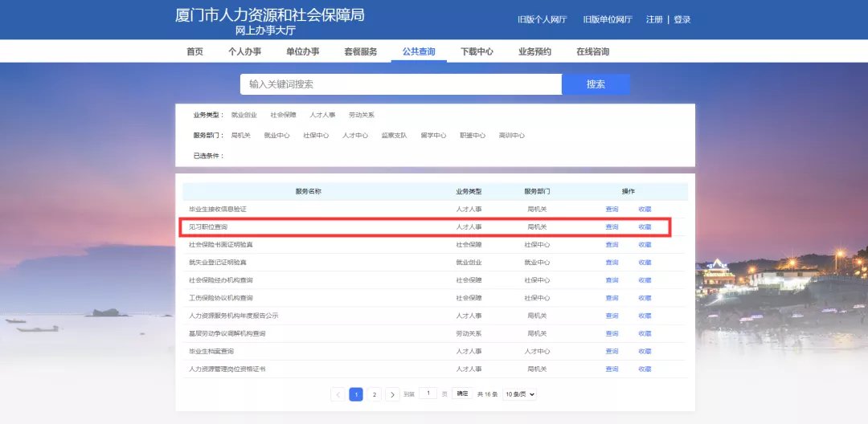Open 旧版个人网厅 link at top
Viewport: 868px width, 424px height.
click(542, 19)
